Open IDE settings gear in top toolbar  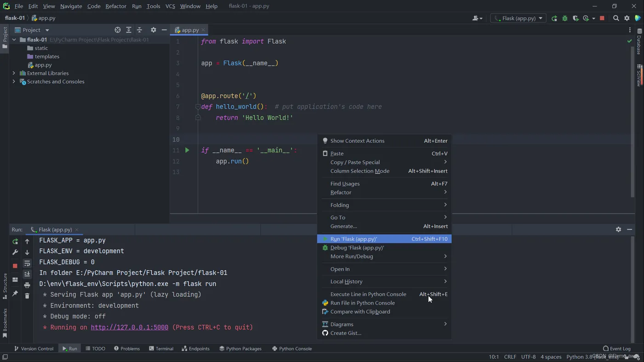pyautogui.click(x=627, y=18)
